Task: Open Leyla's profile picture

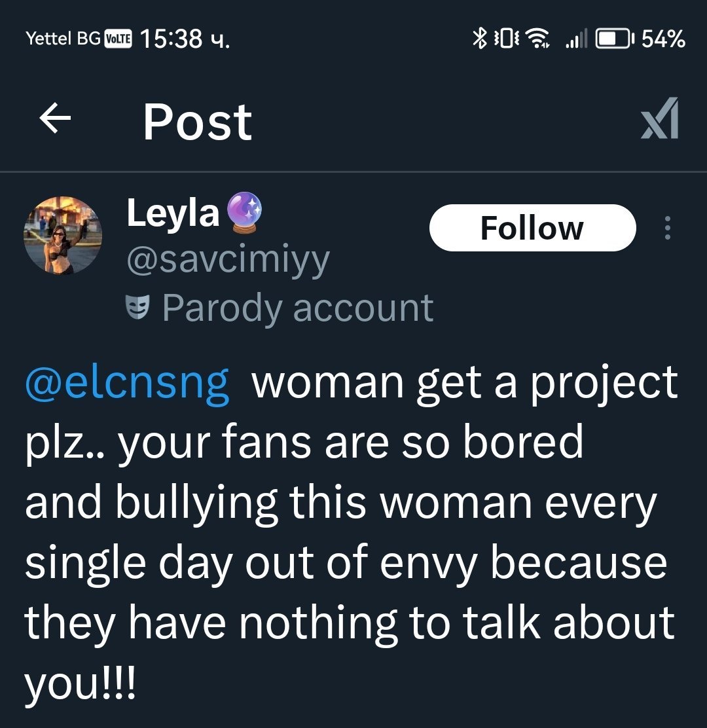Action: pos(63,235)
